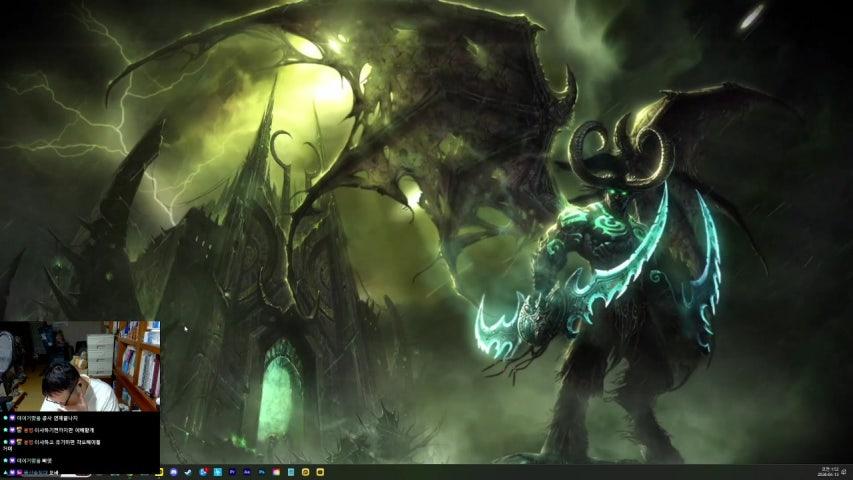Click the bottom chat message in overlay
The width and height of the screenshot is (853, 480).
pos(38,472)
